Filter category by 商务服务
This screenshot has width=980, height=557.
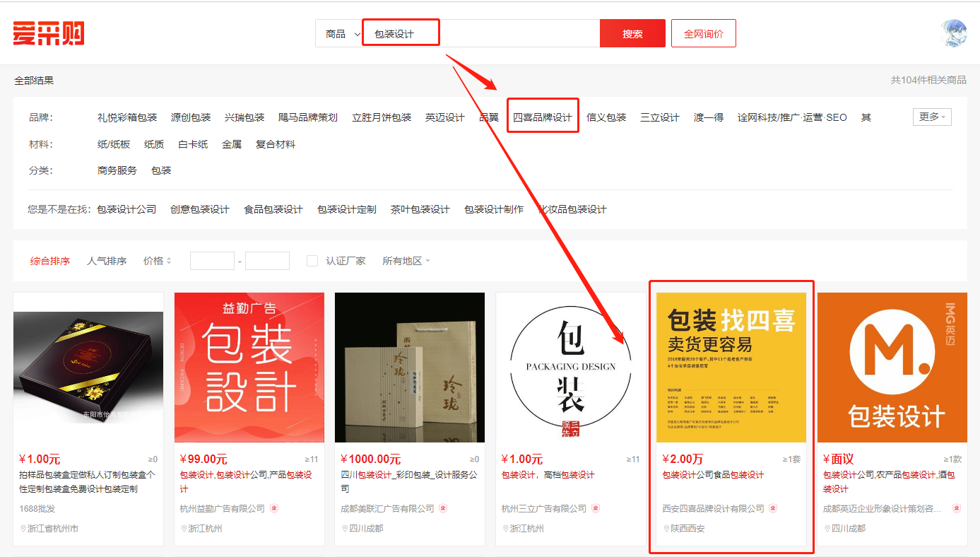click(117, 170)
